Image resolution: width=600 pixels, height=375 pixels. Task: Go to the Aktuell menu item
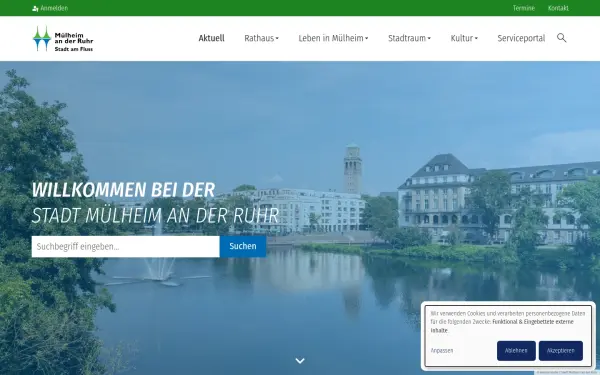coord(211,38)
